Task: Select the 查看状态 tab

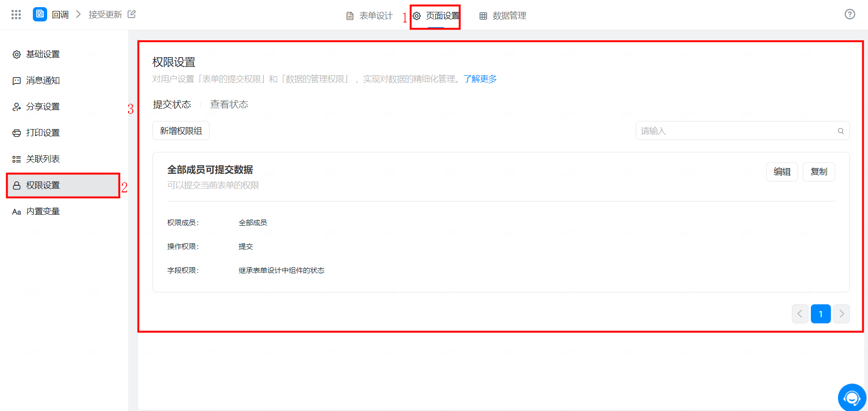Action: [x=229, y=104]
